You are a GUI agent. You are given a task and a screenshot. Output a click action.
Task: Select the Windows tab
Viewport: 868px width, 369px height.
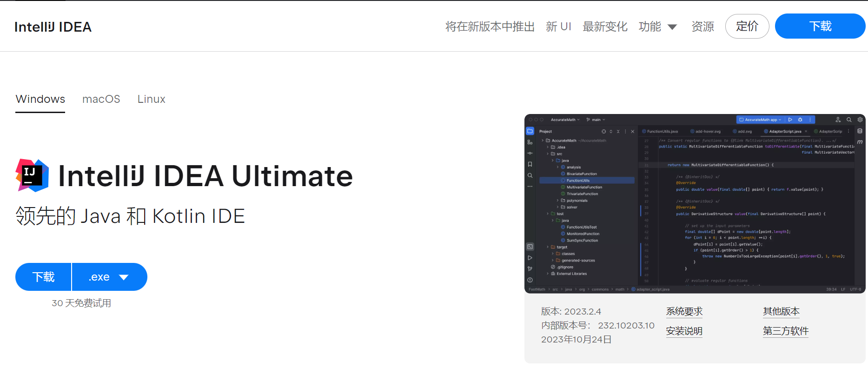[40, 99]
